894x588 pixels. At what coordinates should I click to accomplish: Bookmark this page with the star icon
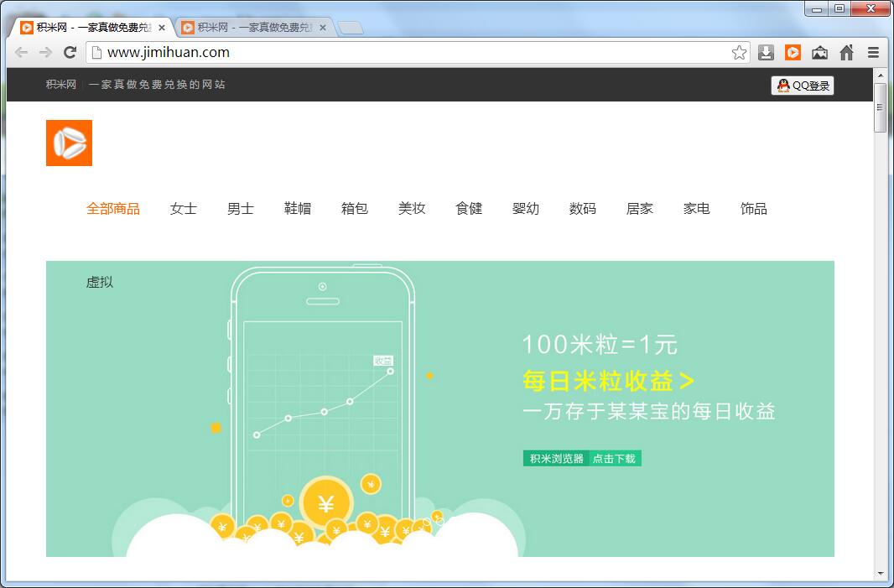pyautogui.click(x=739, y=53)
